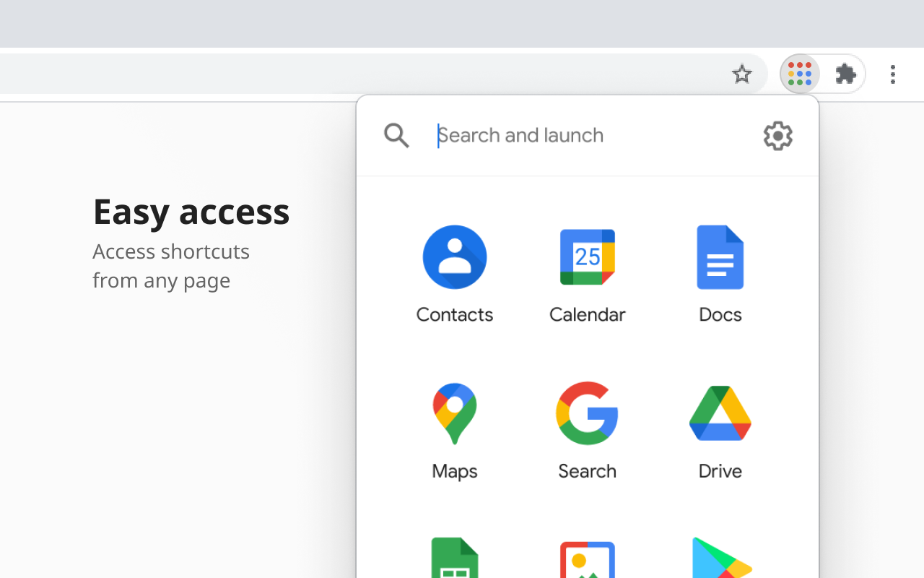Viewport: 924px width, 578px height.
Task: Open the shortcuts settings gear
Action: pyautogui.click(x=777, y=135)
